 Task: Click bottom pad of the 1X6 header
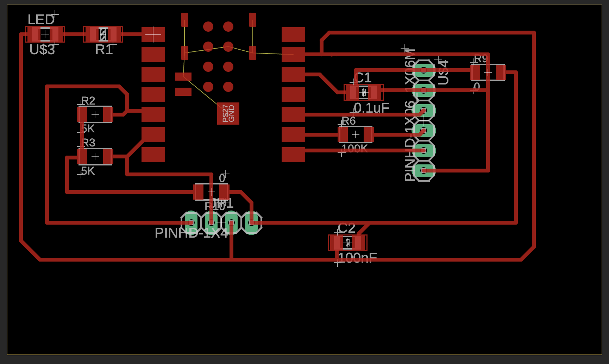point(424,171)
